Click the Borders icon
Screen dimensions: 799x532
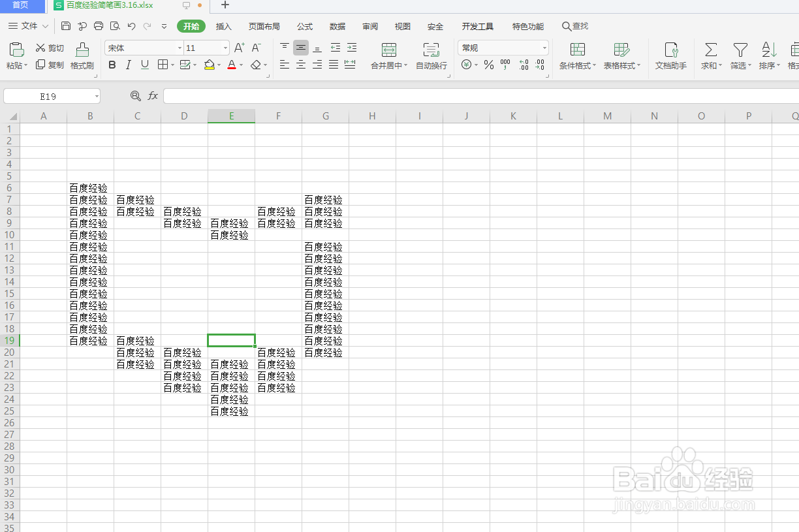[162, 65]
